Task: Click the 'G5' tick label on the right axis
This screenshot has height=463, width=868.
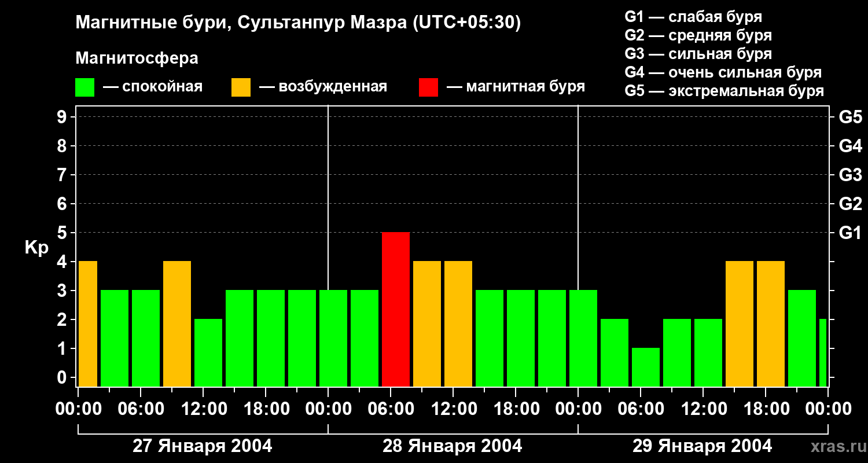Action: (850, 117)
